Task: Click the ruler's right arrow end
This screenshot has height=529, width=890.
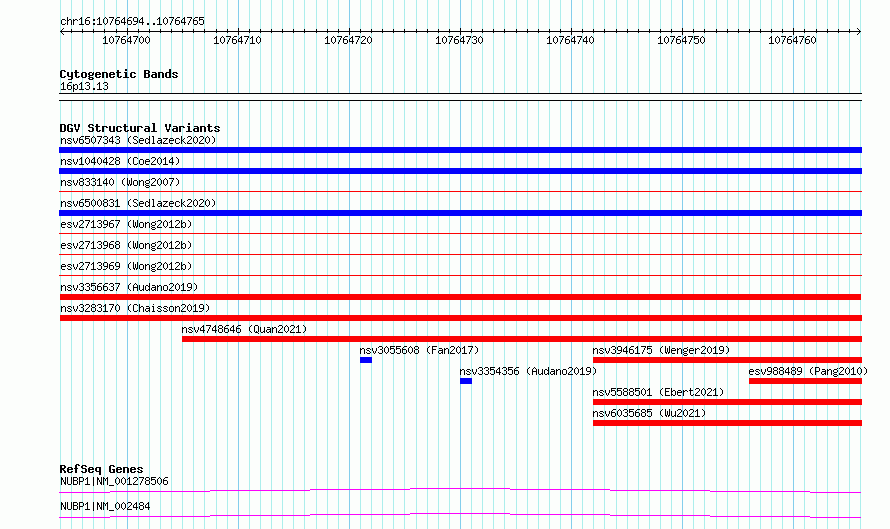Action: pyautogui.click(x=859, y=31)
